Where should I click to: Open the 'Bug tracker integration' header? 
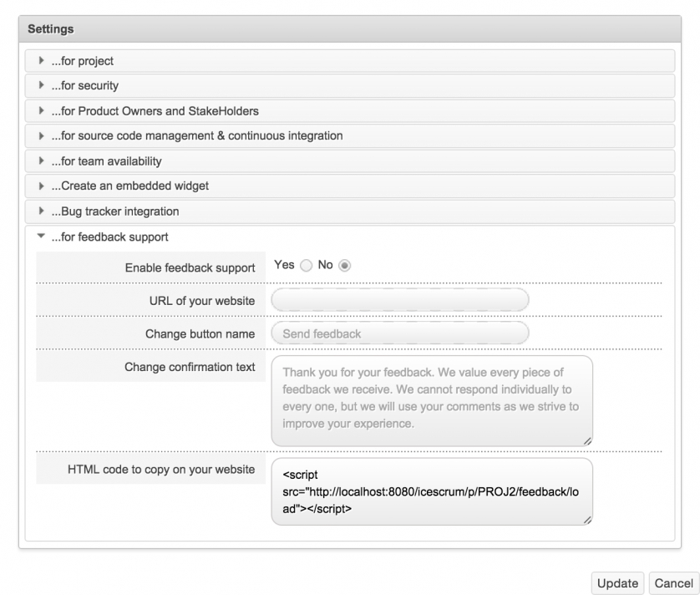[350, 211]
